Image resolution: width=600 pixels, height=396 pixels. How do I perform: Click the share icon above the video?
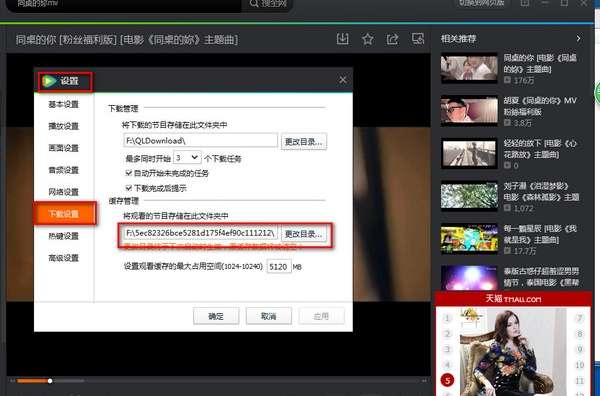[x=393, y=39]
